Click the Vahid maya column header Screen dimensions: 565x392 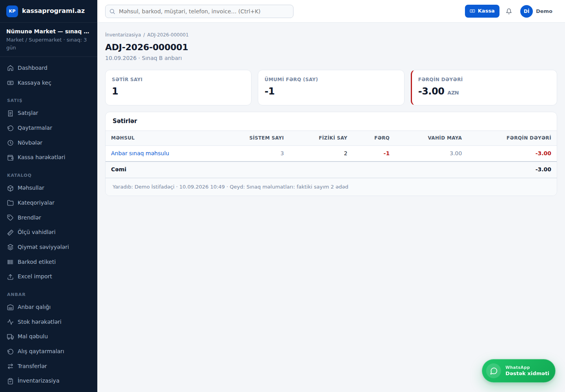click(x=445, y=138)
